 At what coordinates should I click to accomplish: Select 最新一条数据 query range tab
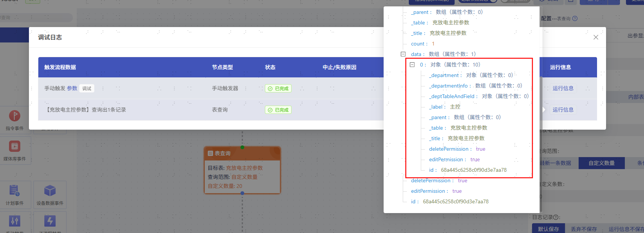click(556, 163)
